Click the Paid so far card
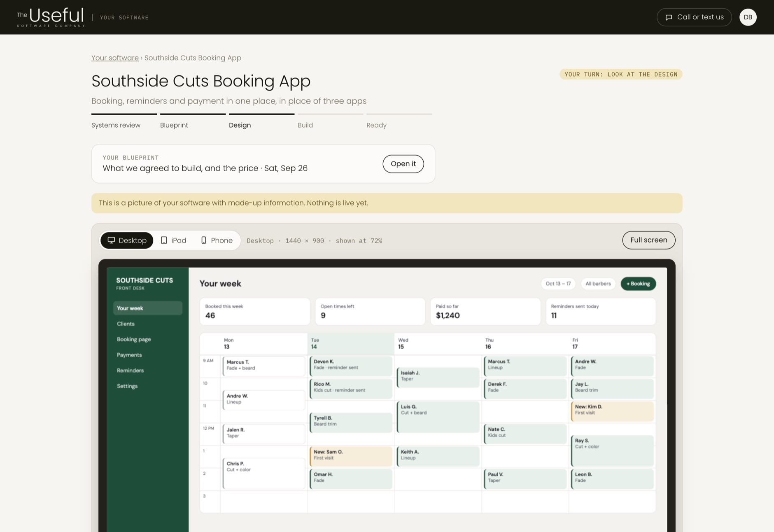774x532 pixels. coord(485,312)
